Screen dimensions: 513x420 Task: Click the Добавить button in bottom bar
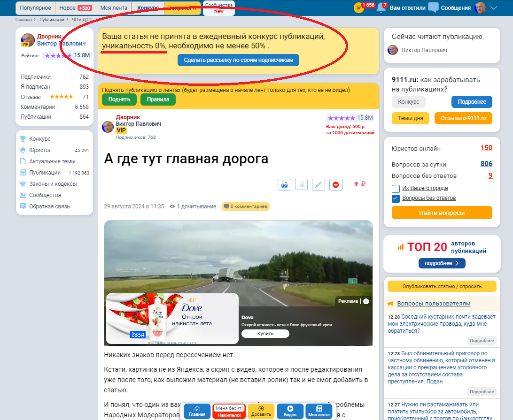261,411
